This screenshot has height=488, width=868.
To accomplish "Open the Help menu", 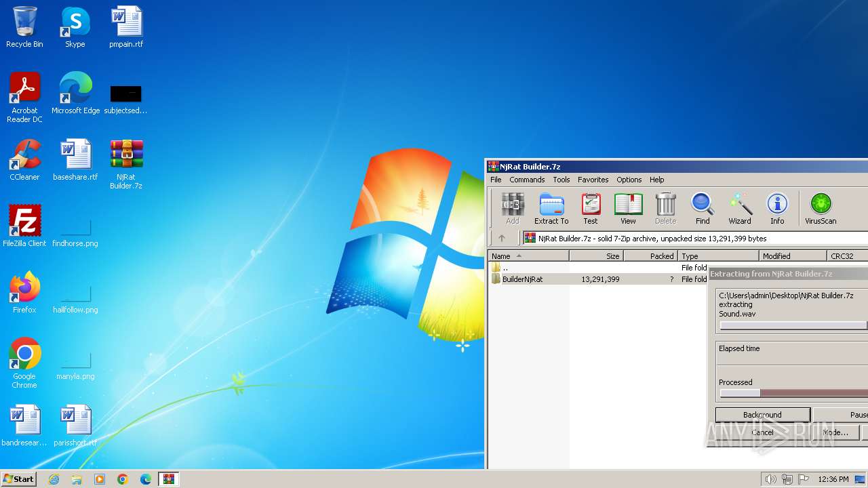I will (x=656, y=180).
